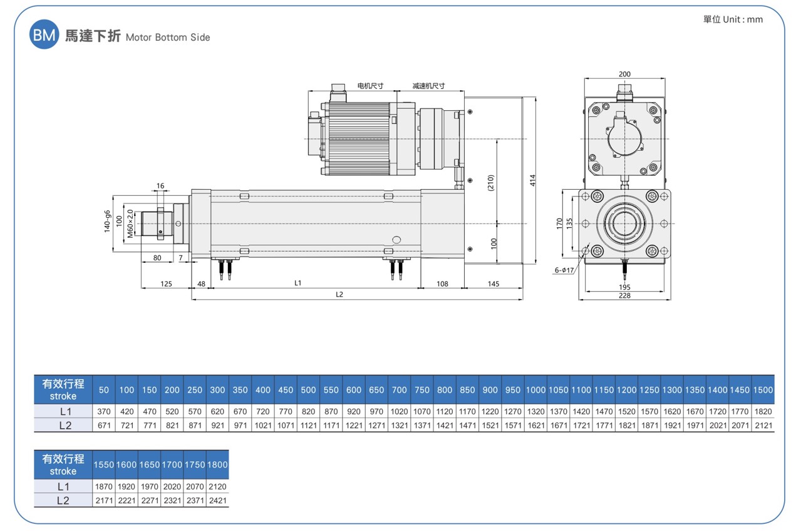Click L2 value 2121
Viewport: 796px width, 532px height.
tap(763, 426)
